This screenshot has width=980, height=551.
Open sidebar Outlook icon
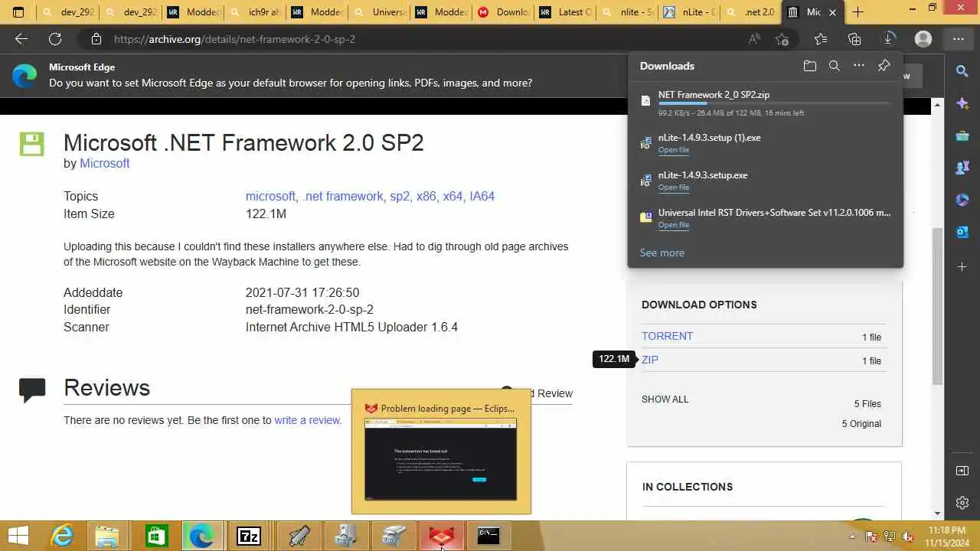(962, 232)
